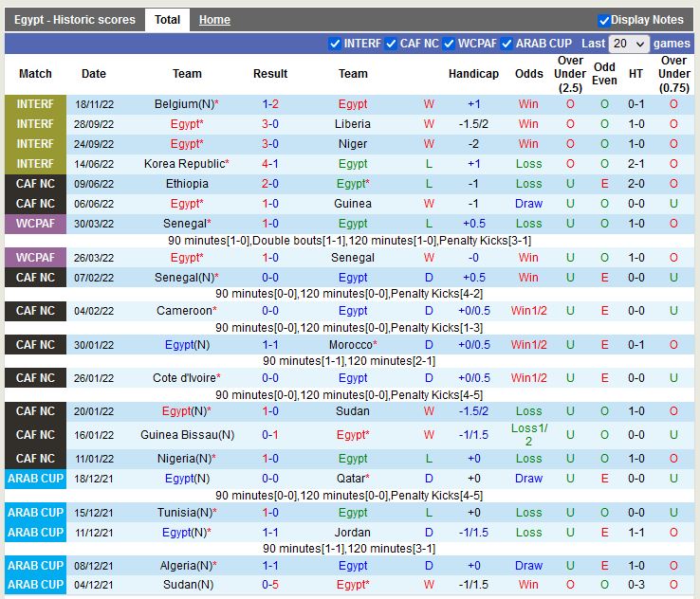
Task: Click the Handicap column header
Action: point(473,74)
